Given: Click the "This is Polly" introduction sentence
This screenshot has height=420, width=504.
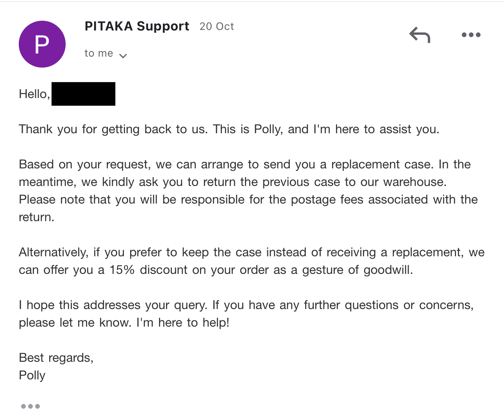Looking at the screenshot, I should point(326,129).
